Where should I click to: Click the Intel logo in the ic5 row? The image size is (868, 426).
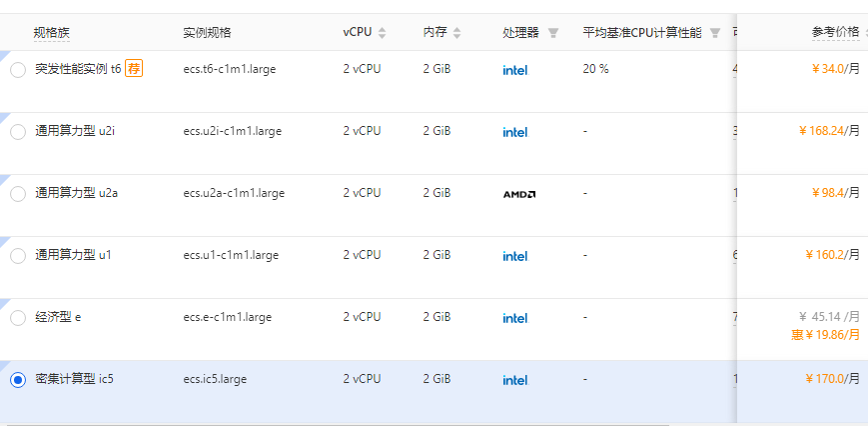tap(515, 380)
